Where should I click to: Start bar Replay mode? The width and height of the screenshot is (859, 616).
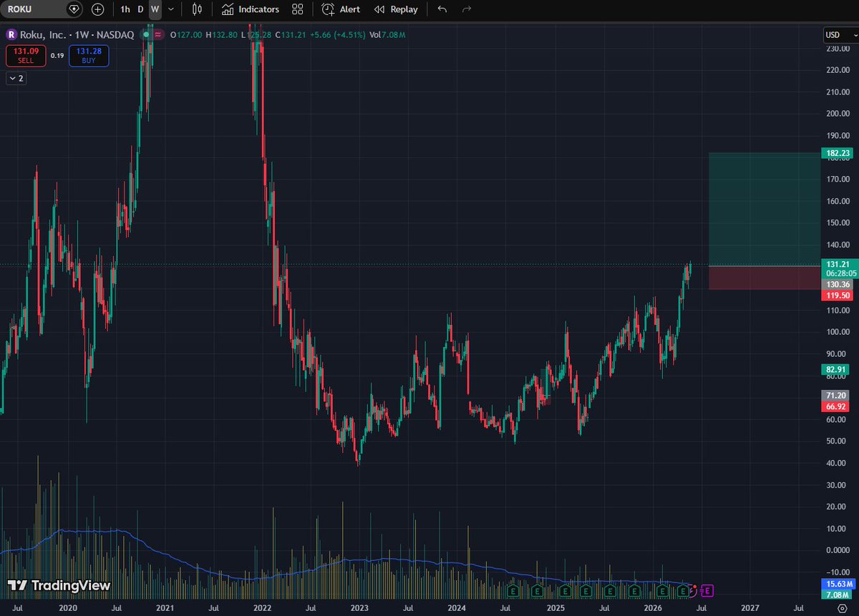[396, 9]
